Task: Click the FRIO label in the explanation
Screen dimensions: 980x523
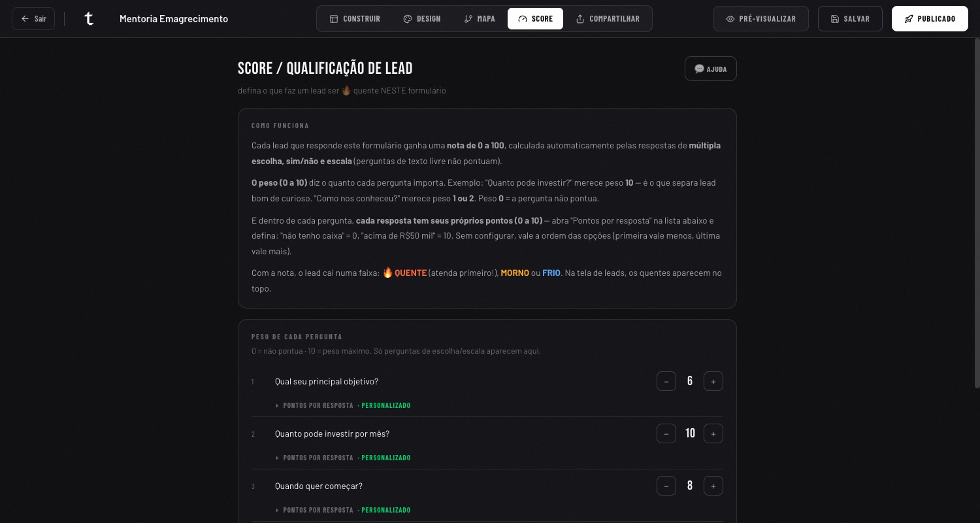Action: pyautogui.click(x=551, y=273)
